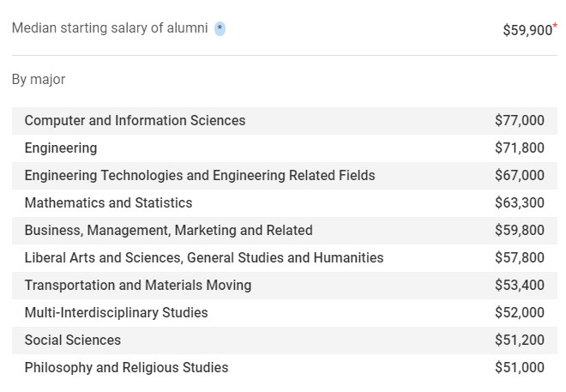The image size is (566, 392).
Task: Click Transportation and Materials Moving row
Action: pos(285,285)
